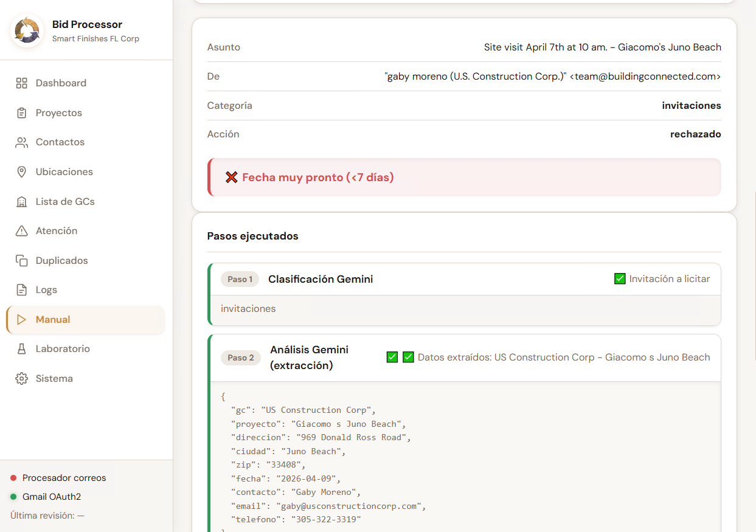The width and height of the screenshot is (756, 532).
Task: Toggle the Invitación a licitar checkmark
Action: point(619,278)
